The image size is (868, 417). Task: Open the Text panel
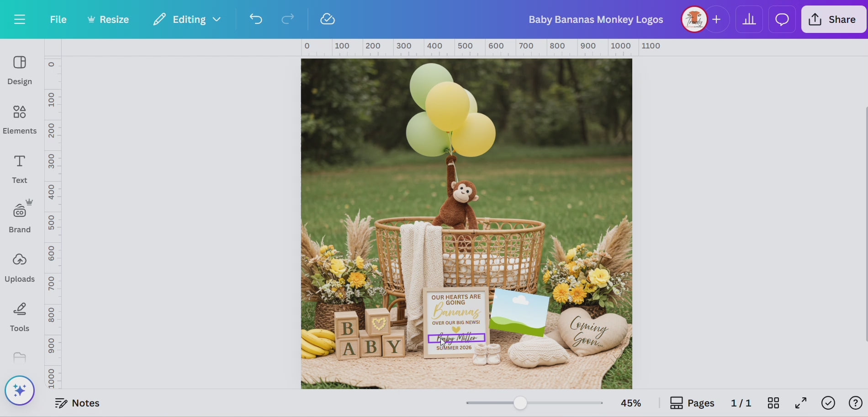point(20,169)
